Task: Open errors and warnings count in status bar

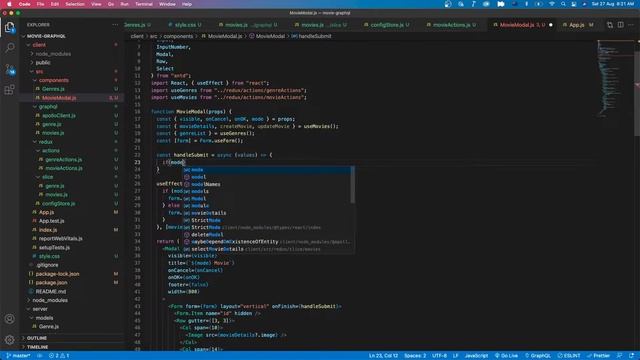Action: coord(59,356)
